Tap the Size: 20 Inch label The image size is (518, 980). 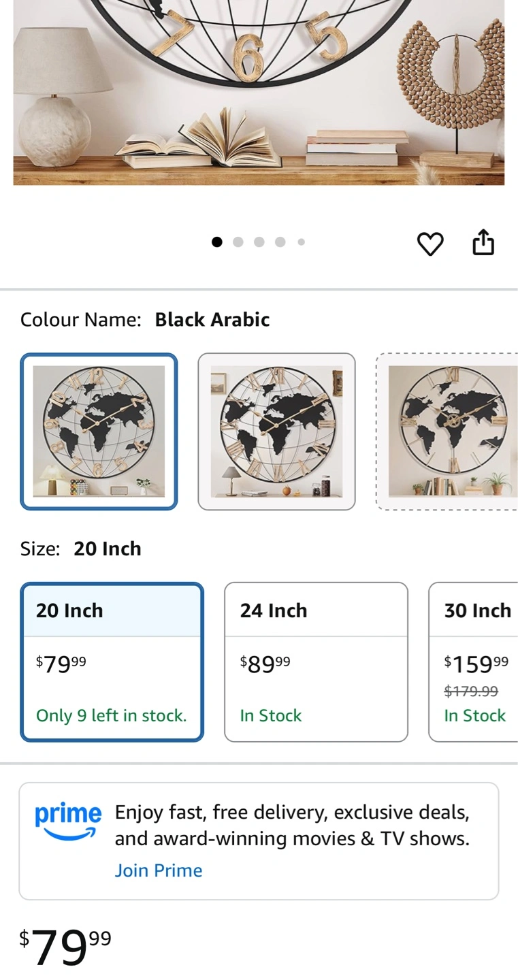pos(81,549)
